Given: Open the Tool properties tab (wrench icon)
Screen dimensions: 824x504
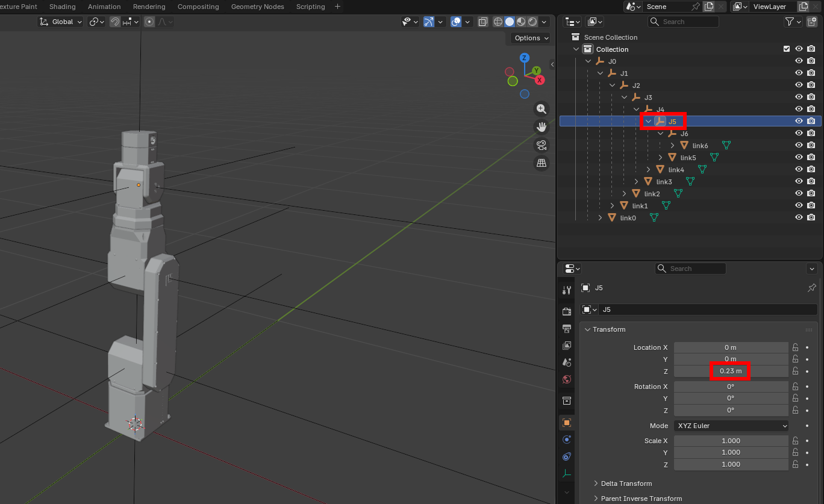Looking at the screenshot, I should 566,290.
